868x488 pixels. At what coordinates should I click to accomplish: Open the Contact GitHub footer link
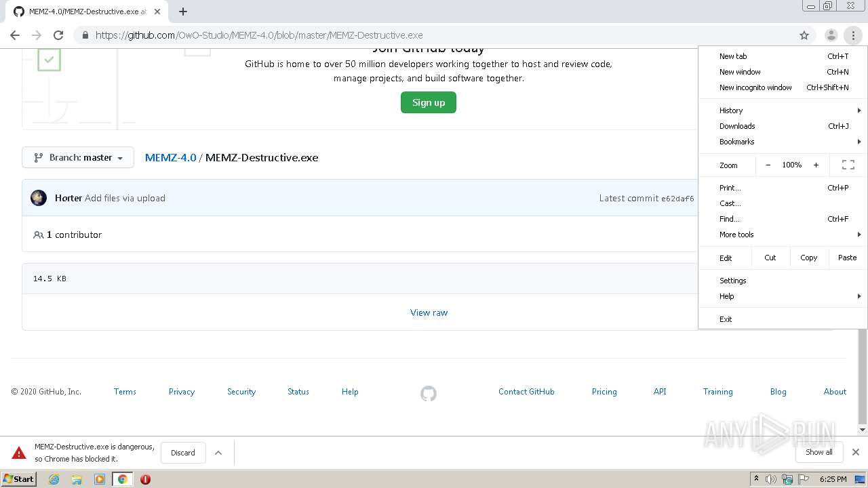[526, 392]
